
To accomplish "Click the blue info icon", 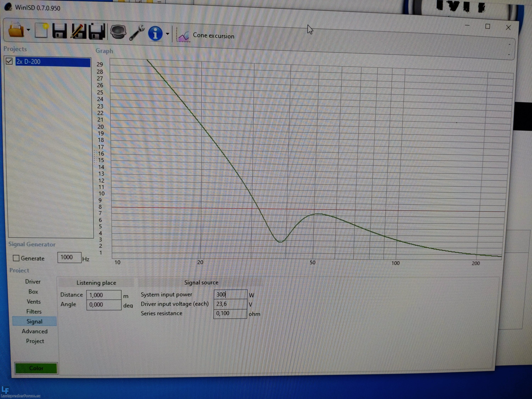I will coord(155,33).
